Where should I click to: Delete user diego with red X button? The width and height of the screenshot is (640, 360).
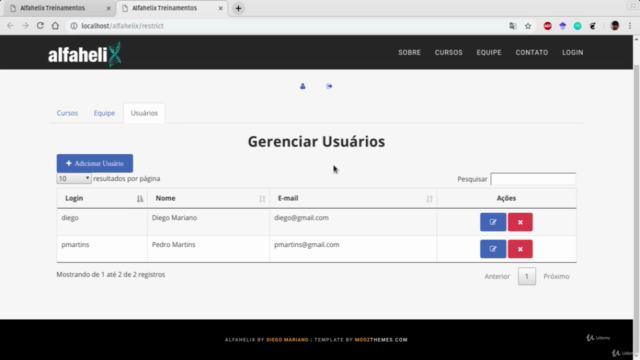pyautogui.click(x=520, y=222)
